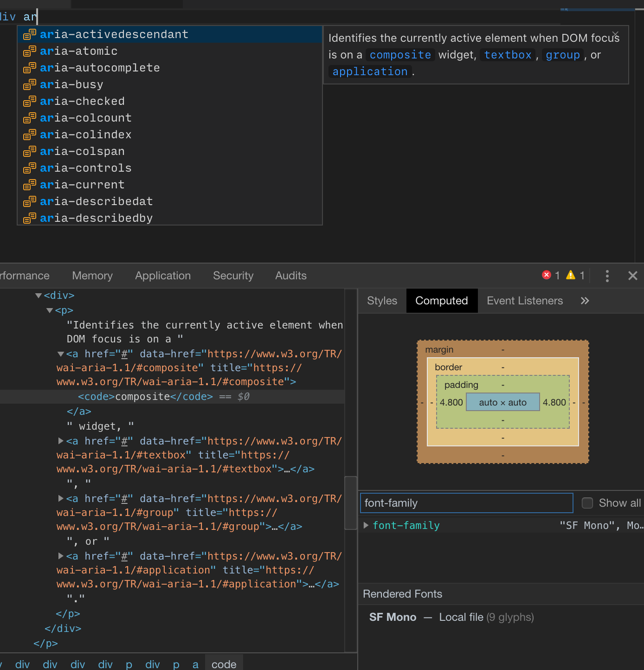This screenshot has width=644, height=670.
Task: Click the aria-controls suggestion property icon
Action: point(30,167)
